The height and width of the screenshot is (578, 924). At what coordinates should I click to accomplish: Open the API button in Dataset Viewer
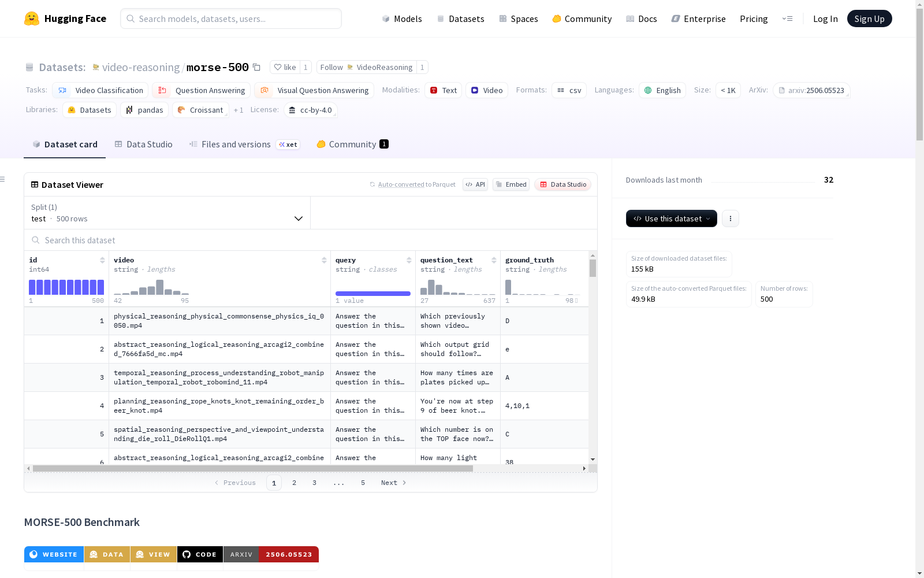[x=475, y=184]
